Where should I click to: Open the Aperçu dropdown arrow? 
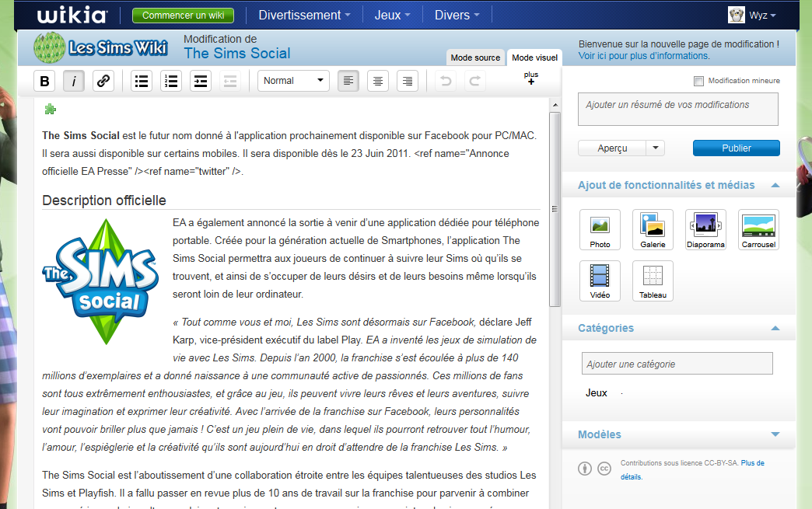[656, 148]
